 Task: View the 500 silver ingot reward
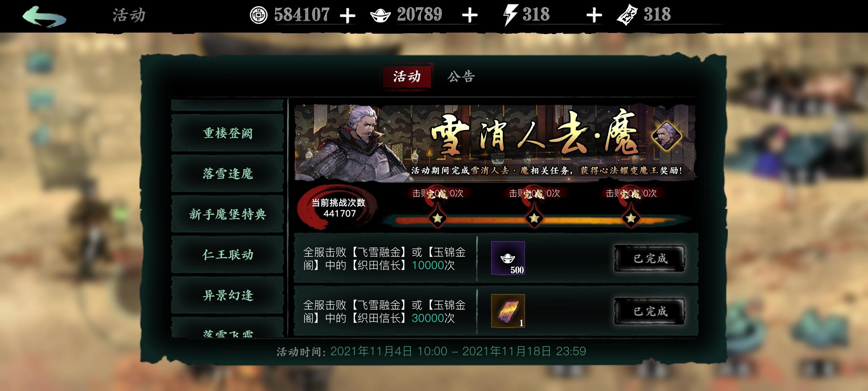(508, 258)
